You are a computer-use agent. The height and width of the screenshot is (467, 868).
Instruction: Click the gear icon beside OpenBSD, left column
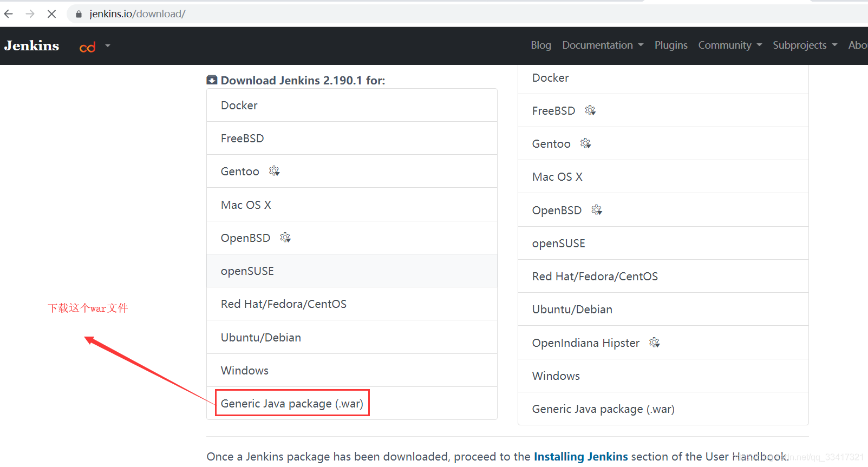pyautogui.click(x=285, y=238)
